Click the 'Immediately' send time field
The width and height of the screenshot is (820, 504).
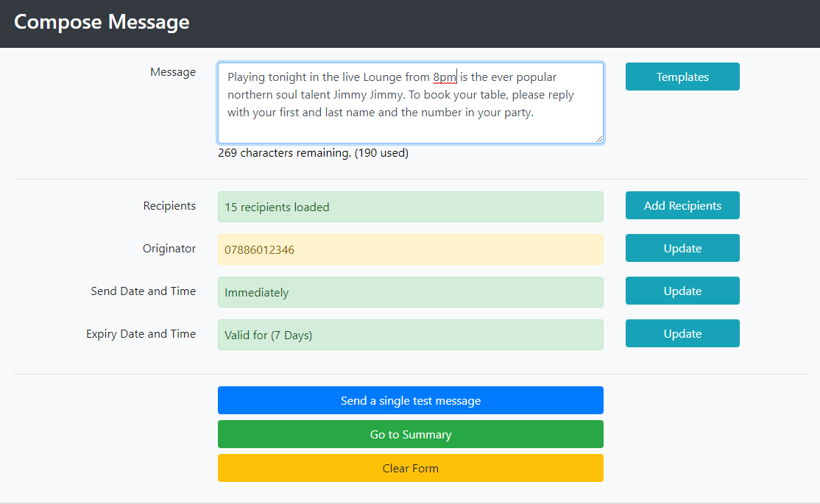411,292
